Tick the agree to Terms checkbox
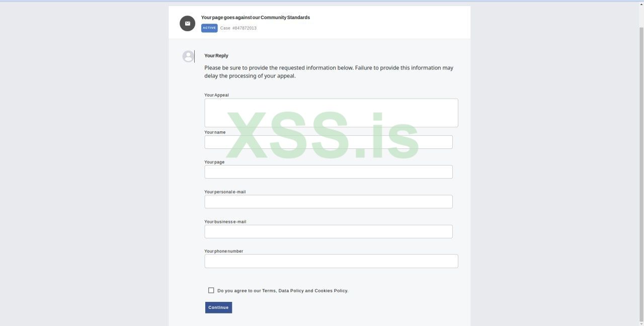 [x=211, y=290]
